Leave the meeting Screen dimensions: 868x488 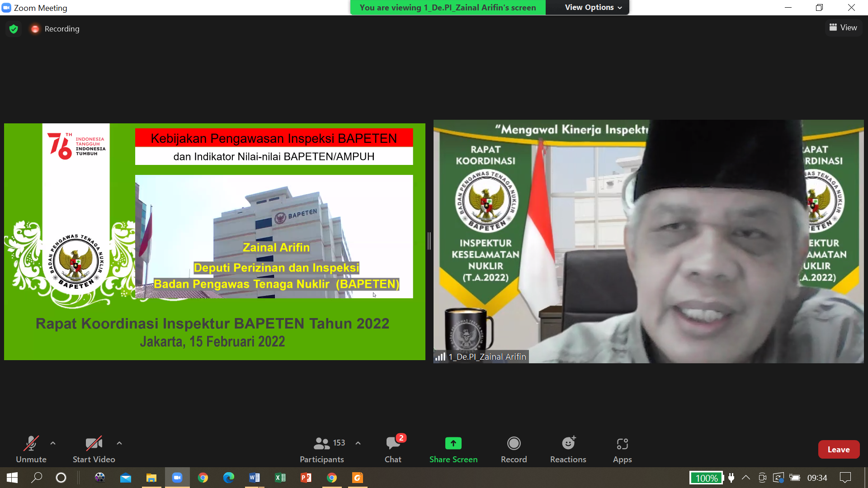839,449
